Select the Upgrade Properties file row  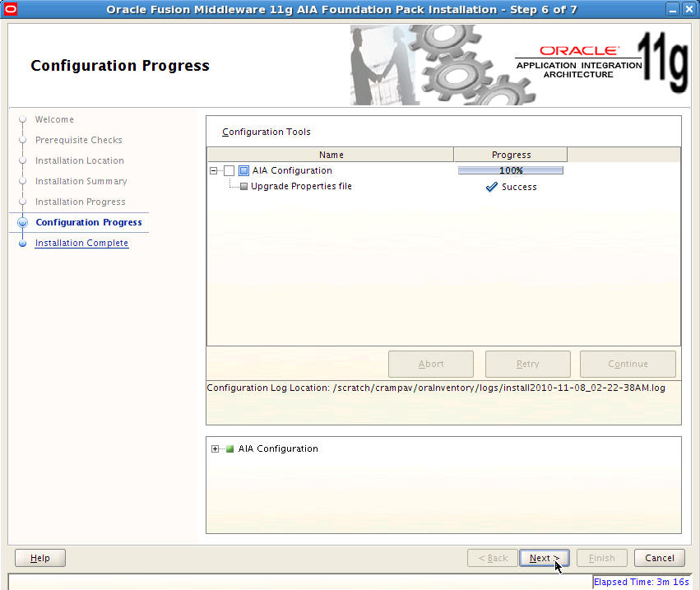pos(301,186)
